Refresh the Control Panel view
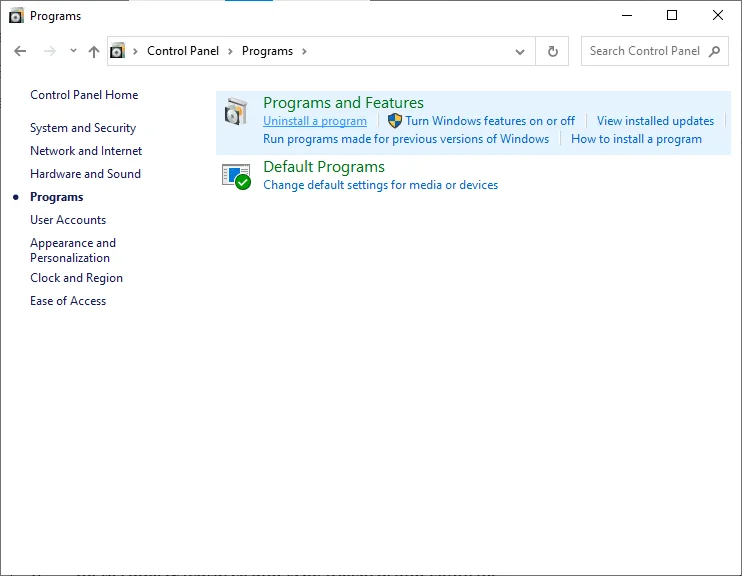 (x=552, y=51)
